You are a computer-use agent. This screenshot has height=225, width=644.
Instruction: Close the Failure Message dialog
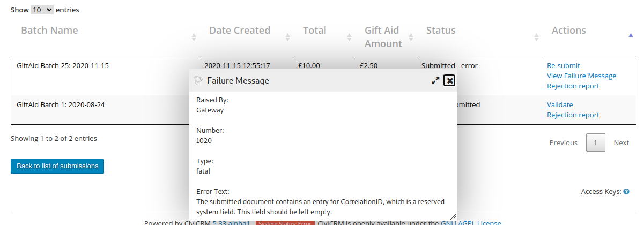pos(449,81)
